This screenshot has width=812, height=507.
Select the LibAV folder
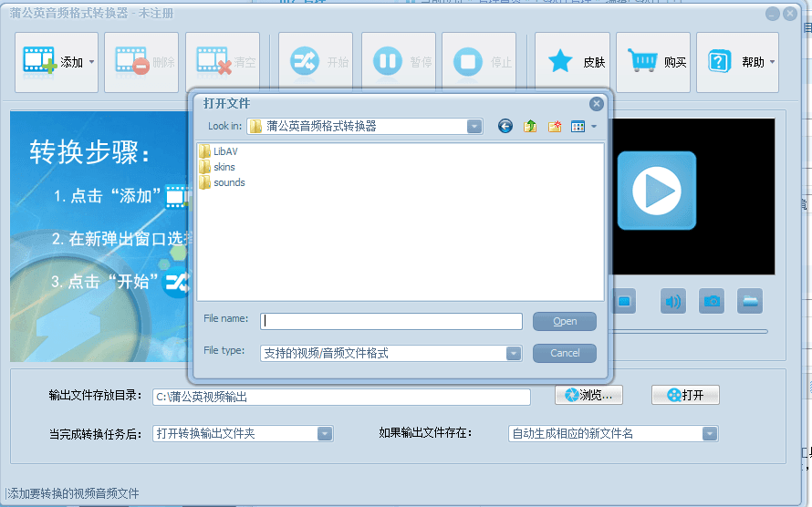(x=218, y=151)
